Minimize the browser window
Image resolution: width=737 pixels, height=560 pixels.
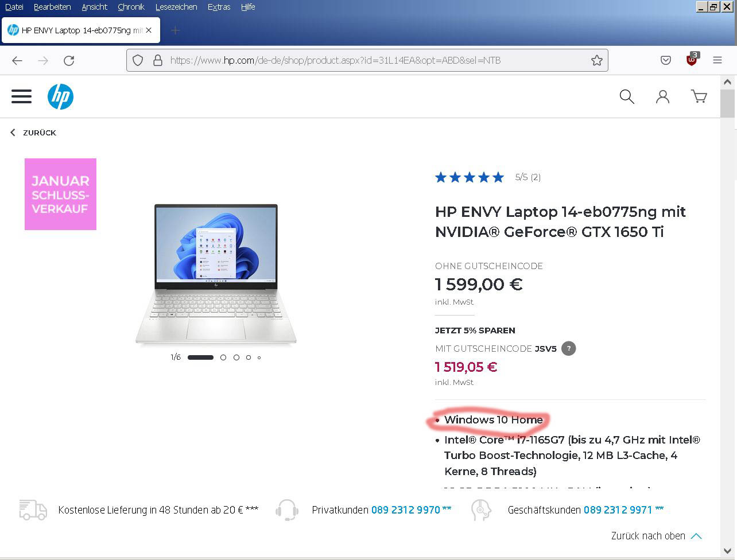coord(701,7)
